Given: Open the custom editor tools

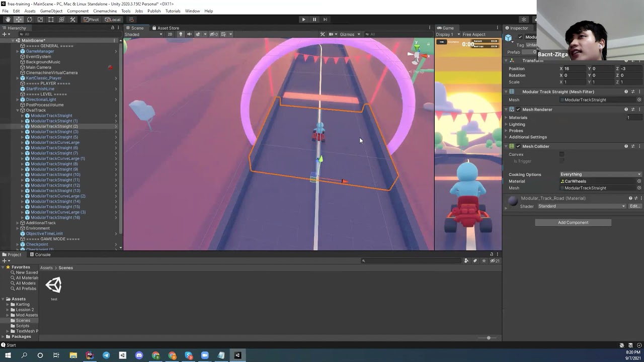Looking at the screenshot, I should coord(72,20).
